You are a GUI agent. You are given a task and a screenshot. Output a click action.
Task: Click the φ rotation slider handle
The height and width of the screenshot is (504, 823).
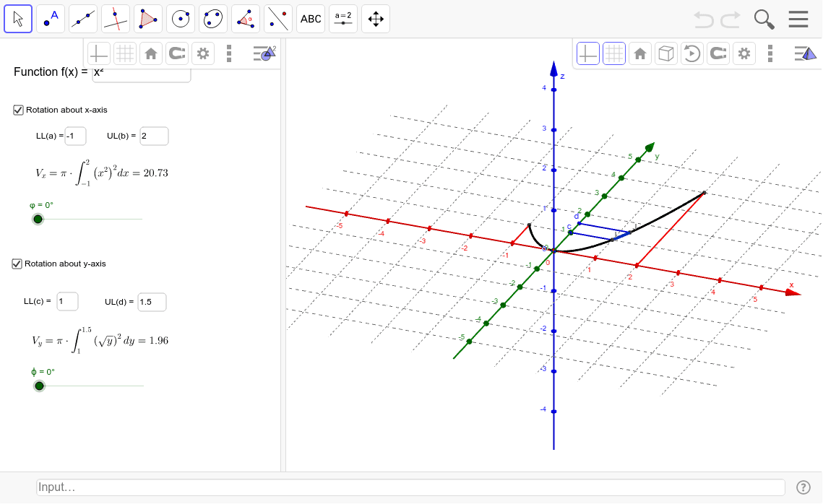click(38, 219)
